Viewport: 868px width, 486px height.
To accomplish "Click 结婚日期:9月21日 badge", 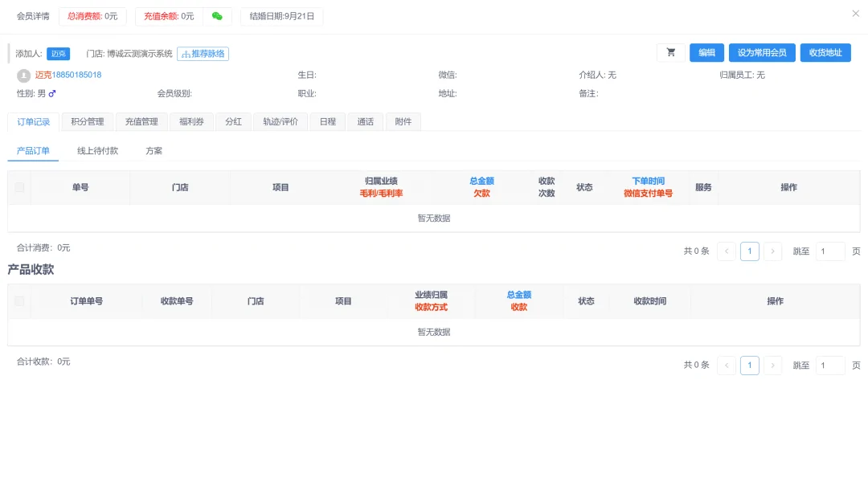I will tap(282, 16).
